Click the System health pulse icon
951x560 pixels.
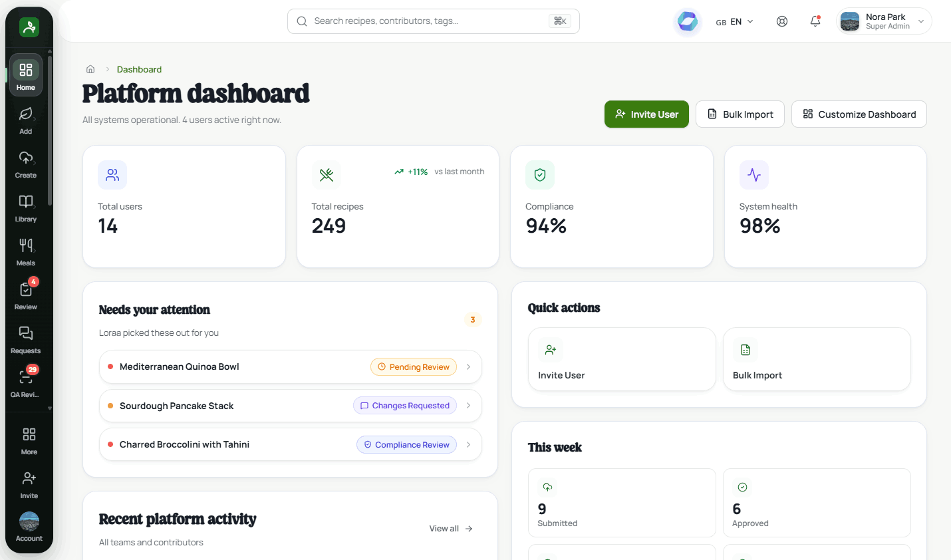coord(754,175)
